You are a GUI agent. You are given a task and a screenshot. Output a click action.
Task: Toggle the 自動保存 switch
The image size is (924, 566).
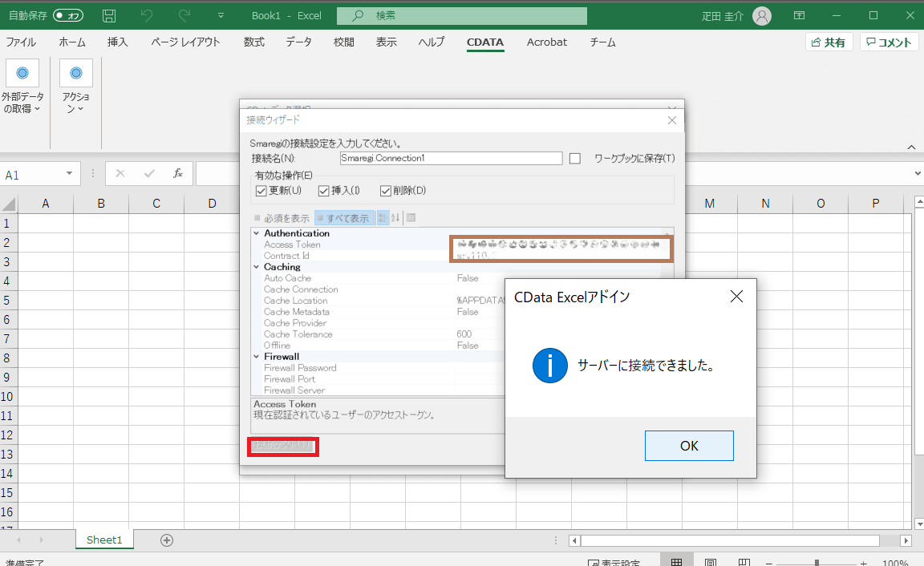[x=68, y=16]
